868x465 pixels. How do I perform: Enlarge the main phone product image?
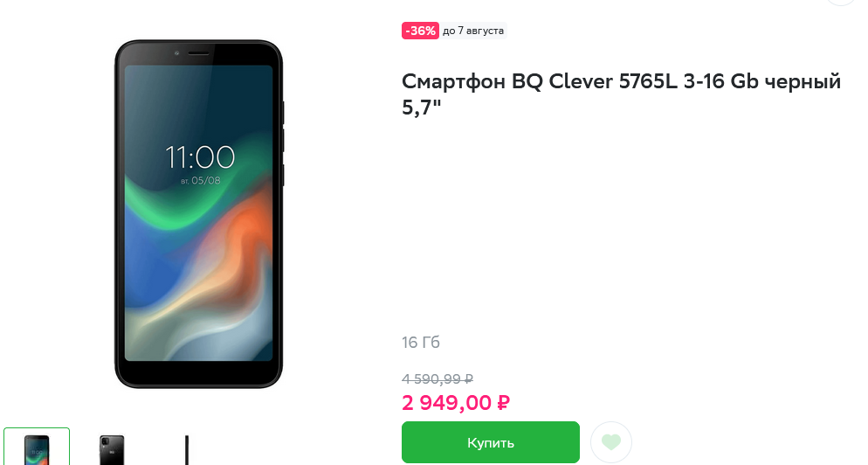(199, 214)
